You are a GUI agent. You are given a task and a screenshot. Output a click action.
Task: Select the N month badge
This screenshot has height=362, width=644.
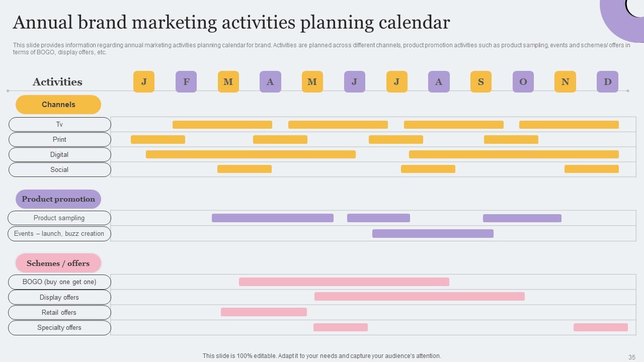(x=565, y=81)
